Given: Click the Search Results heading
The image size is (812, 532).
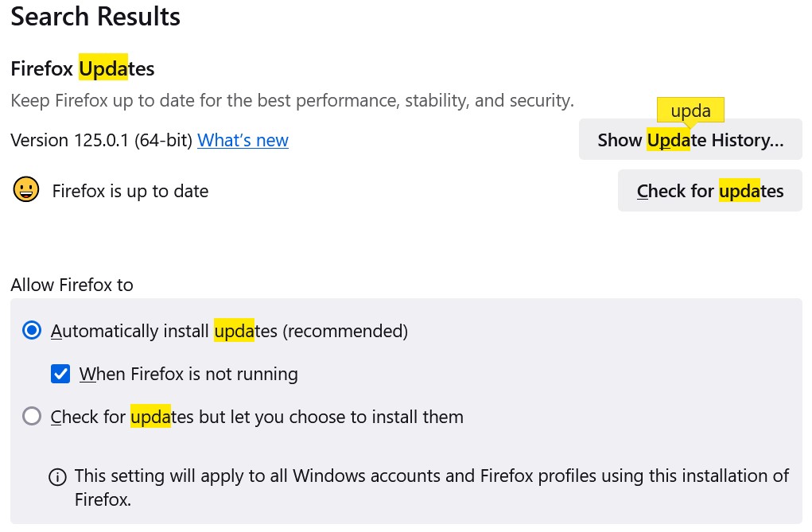Looking at the screenshot, I should (95, 17).
